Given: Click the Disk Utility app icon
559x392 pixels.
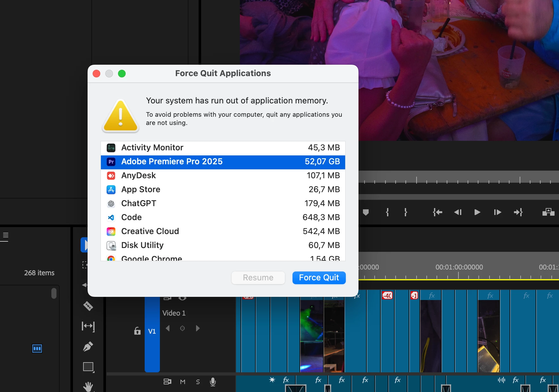Looking at the screenshot, I should [x=111, y=245].
